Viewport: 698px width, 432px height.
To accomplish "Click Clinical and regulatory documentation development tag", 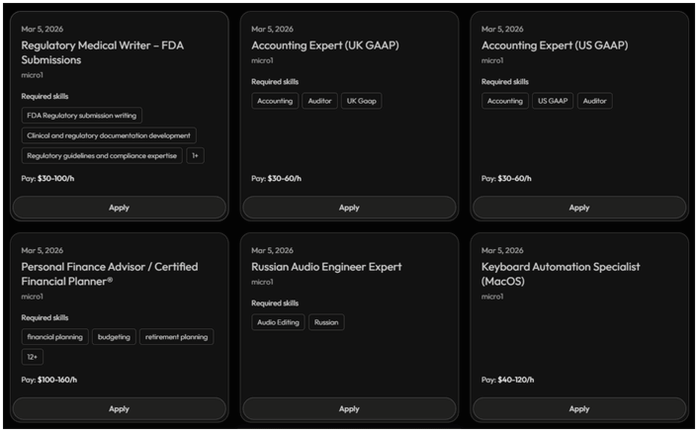I will click(x=109, y=135).
